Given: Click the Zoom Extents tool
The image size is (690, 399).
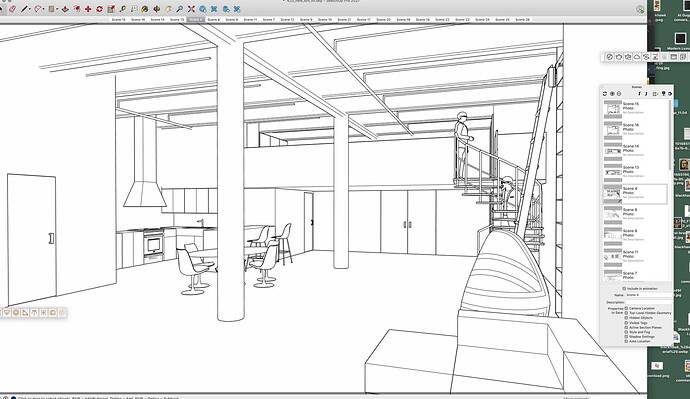Looking at the screenshot, I should point(191,9).
